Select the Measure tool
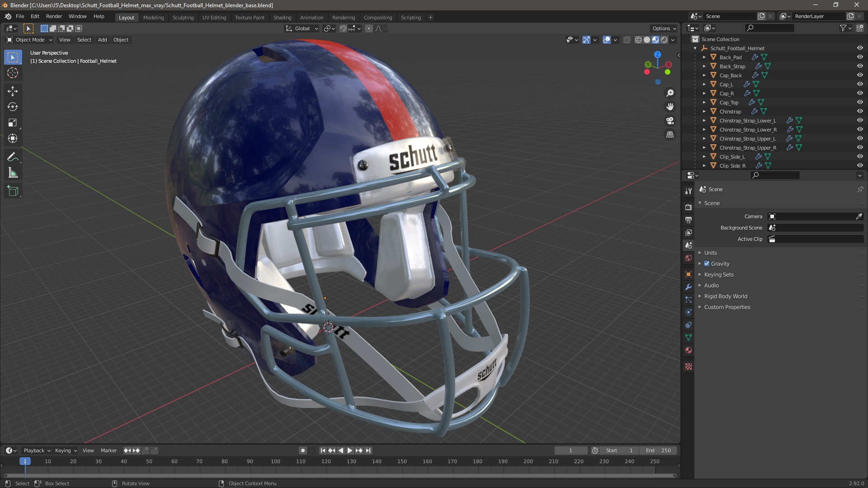 (x=13, y=173)
